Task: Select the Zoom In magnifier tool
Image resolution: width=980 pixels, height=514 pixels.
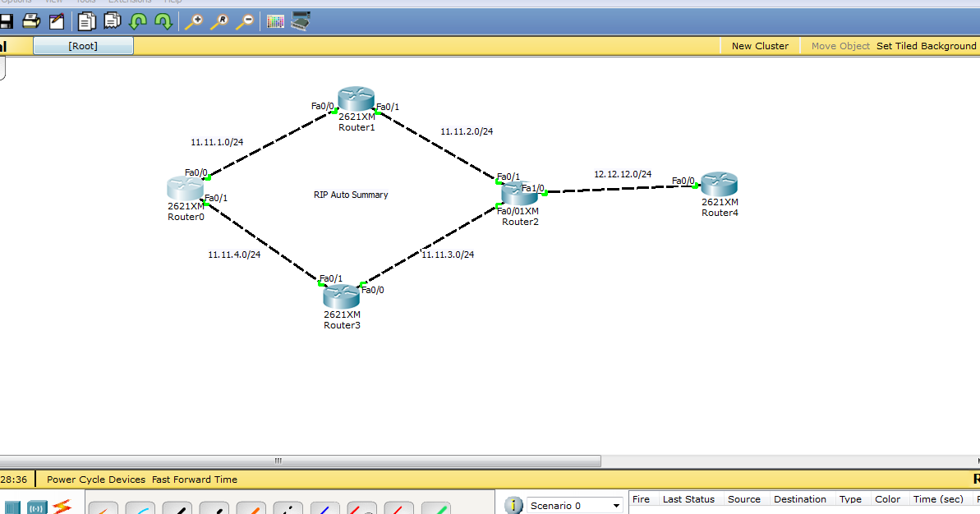Action: coord(193,21)
